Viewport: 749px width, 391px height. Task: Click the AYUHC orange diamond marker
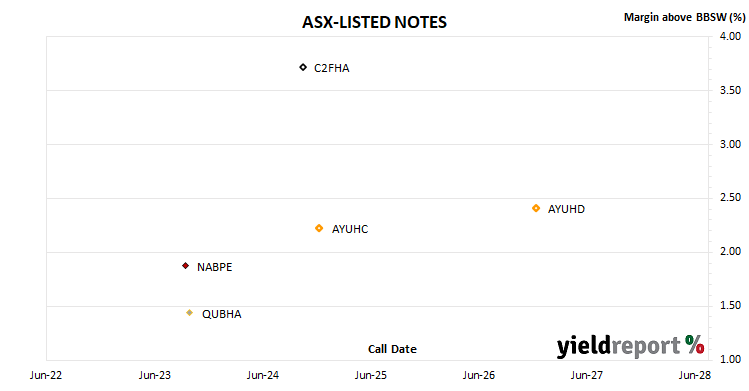coord(319,228)
